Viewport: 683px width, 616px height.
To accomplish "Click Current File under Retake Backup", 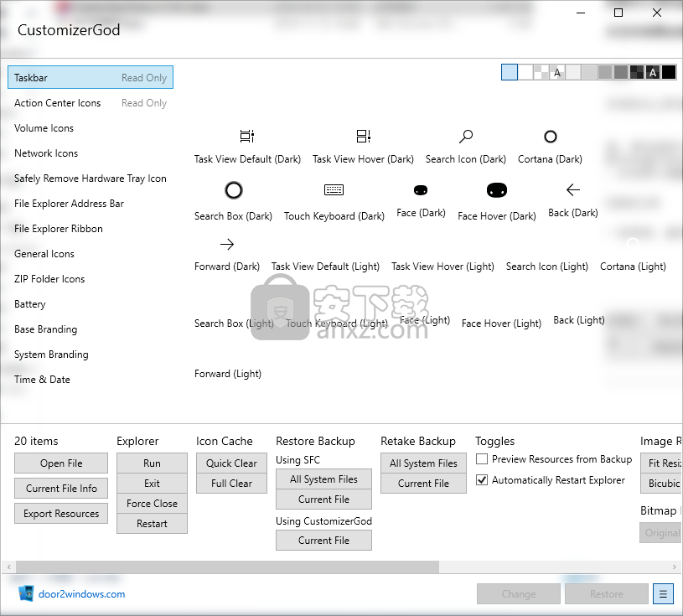I will coord(423,483).
